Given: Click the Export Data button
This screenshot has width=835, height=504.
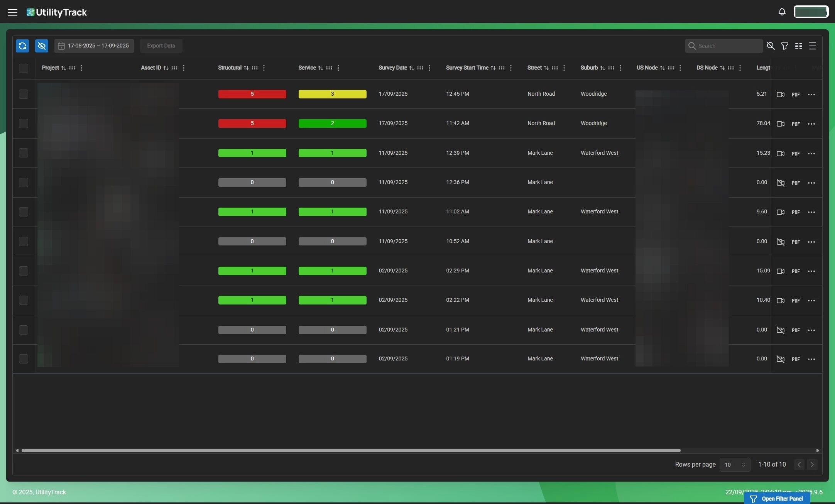Looking at the screenshot, I should tap(161, 46).
